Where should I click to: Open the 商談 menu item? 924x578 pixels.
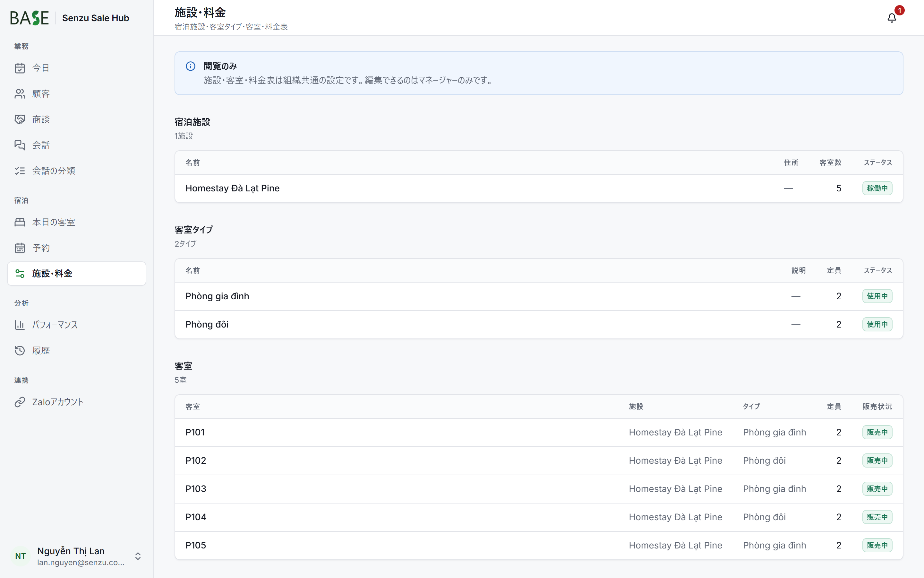point(76,119)
